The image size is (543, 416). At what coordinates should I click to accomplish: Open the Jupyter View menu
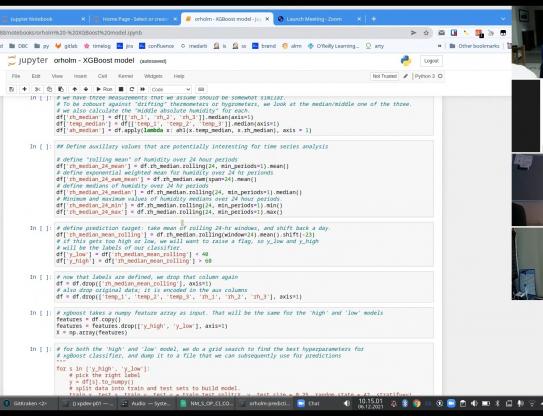tap(57, 76)
